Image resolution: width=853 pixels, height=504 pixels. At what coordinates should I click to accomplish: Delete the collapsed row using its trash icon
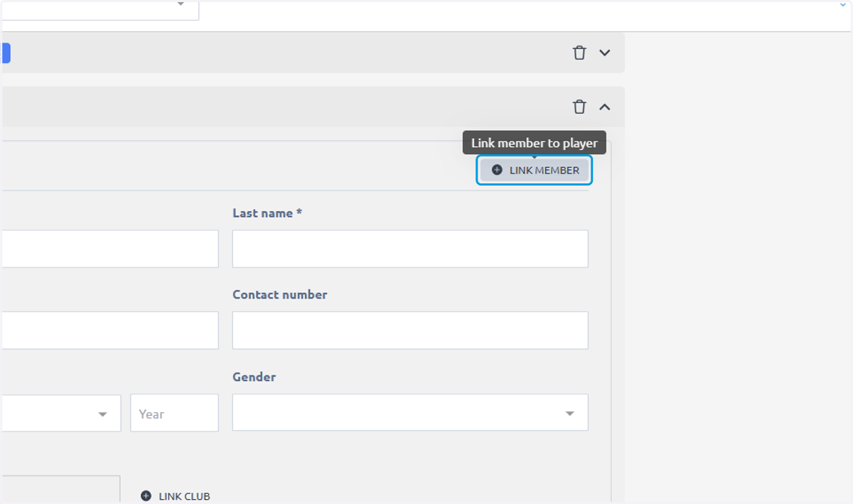tap(579, 53)
